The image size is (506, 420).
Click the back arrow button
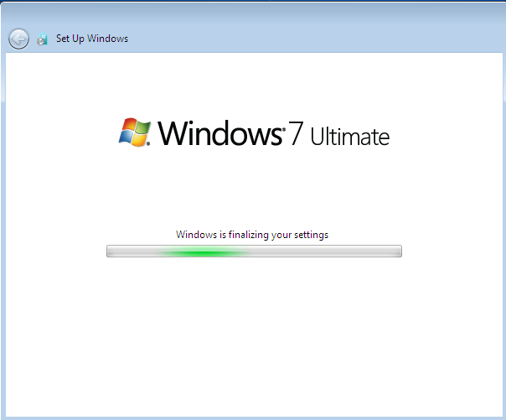(18, 39)
